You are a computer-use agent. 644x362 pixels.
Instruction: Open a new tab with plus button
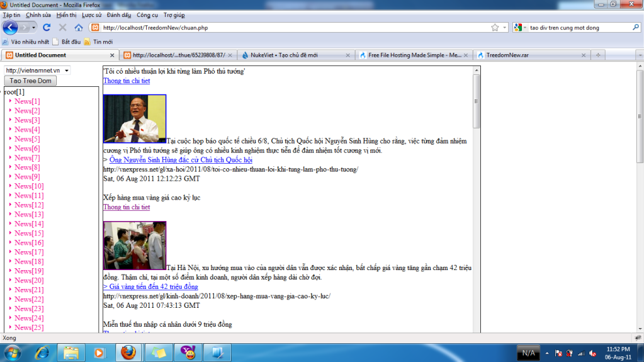click(x=598, y=55)
